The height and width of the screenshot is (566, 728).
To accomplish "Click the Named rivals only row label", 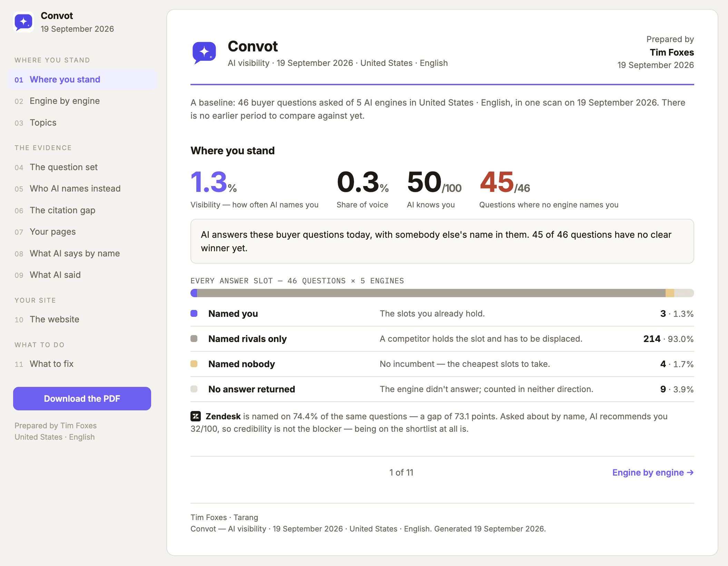I will pyautogui.click(x=247, y=339).
